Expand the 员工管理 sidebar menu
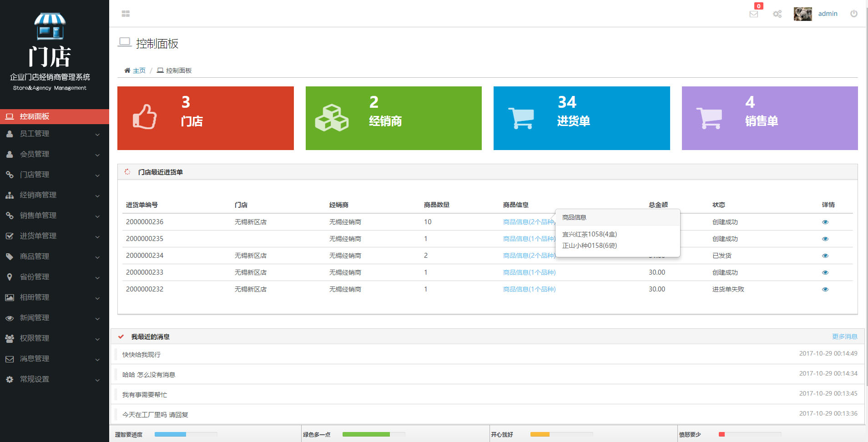This screenshot has width=868, height=442. [54, 134]
